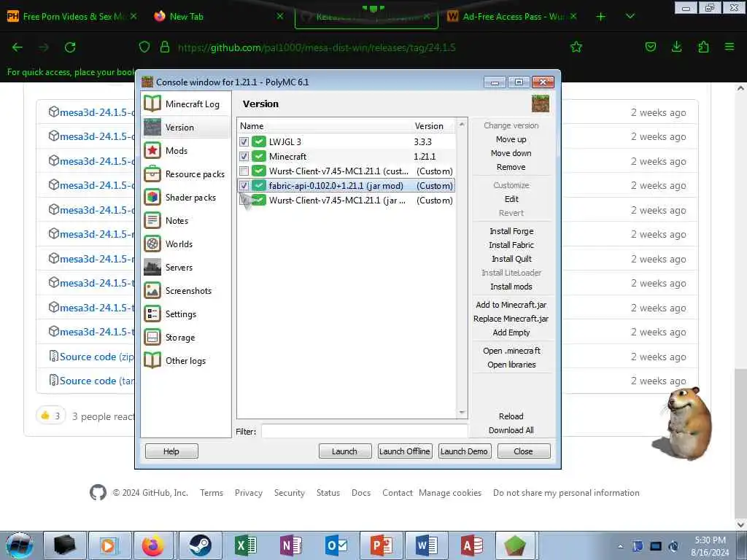Open the Notes page
This screenshot has width=747, height=560.
(186, 220)
